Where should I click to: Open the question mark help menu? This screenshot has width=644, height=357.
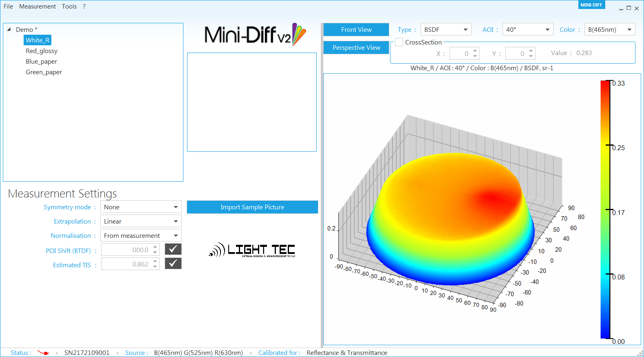(x=84, y=7)
